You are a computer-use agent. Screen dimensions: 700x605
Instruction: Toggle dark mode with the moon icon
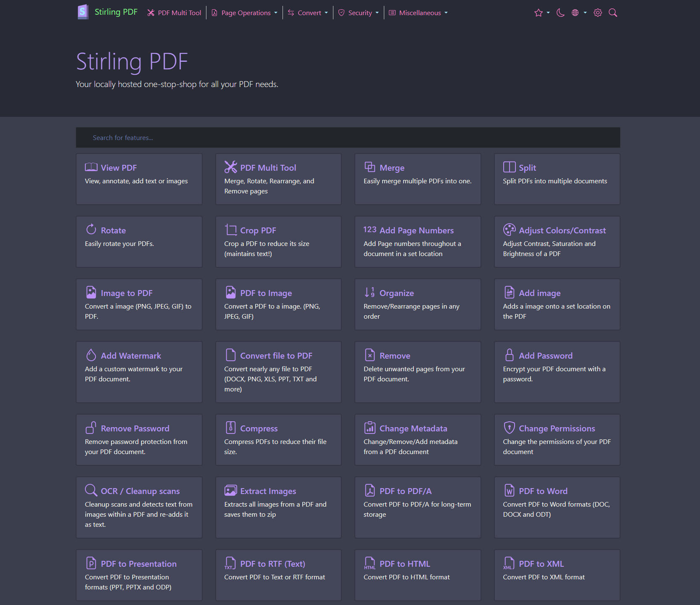coord(560,13)
